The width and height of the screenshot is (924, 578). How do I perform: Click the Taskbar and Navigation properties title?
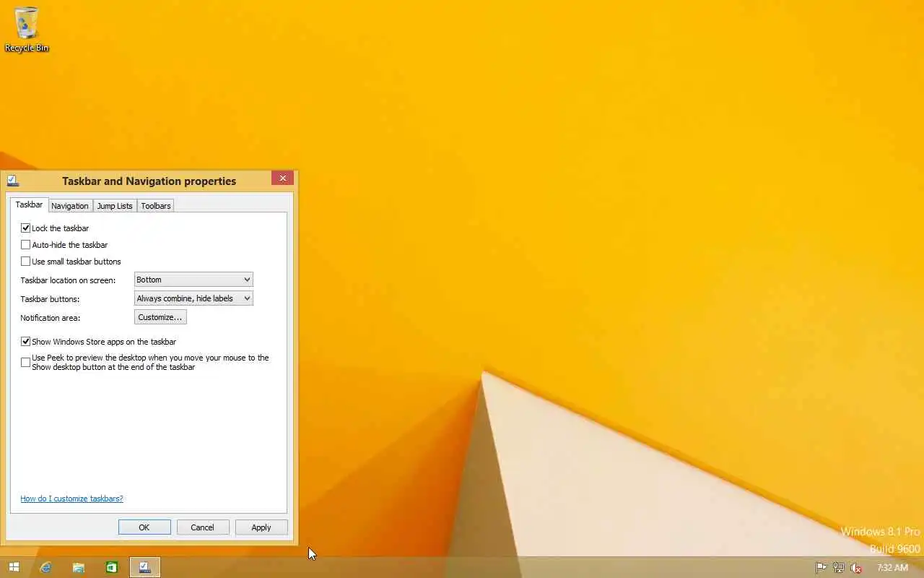(x=149, y=181)
